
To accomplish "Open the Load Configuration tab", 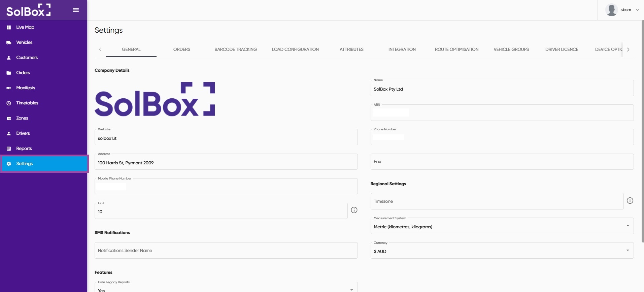I will pos(295,50).
